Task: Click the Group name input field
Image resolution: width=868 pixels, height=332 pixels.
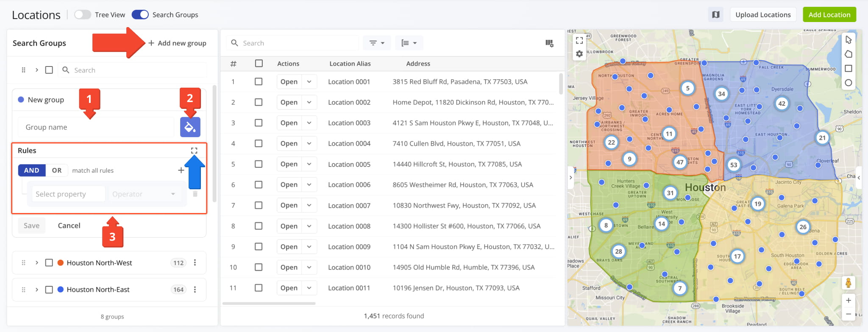Action: [96, 127]
